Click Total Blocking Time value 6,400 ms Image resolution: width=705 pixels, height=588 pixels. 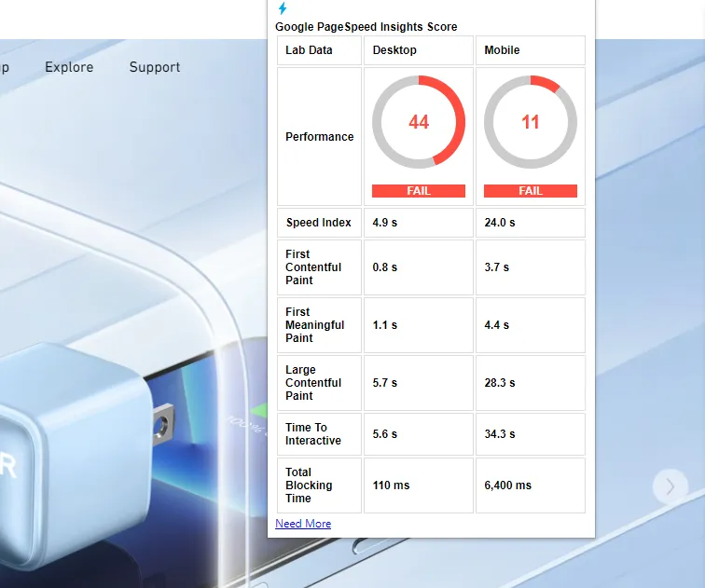click(x=507, y=485)
